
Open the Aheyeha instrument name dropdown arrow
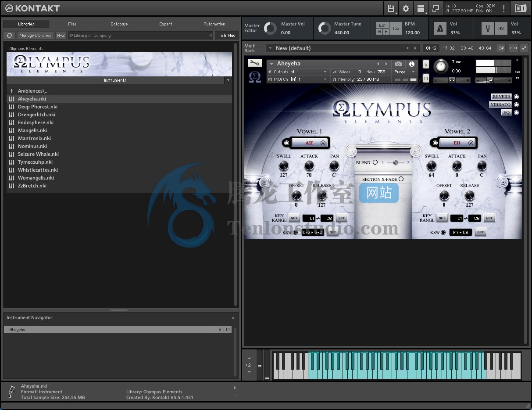pos(272,64)
